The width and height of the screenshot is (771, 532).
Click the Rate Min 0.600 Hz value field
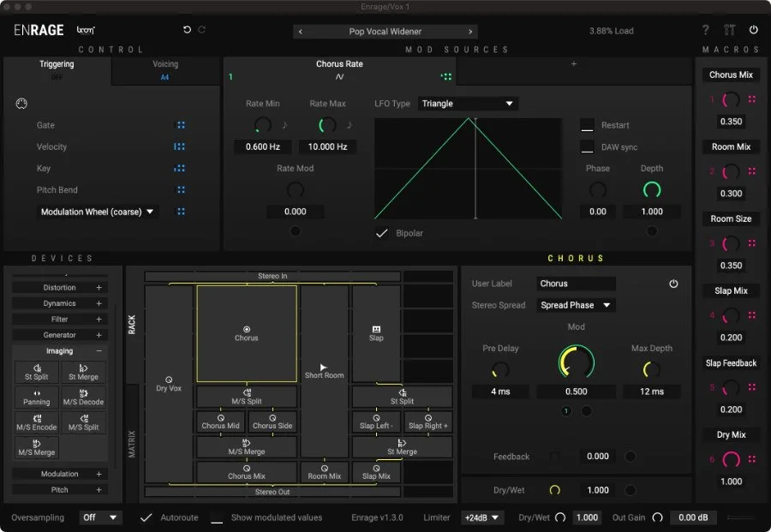[x=263, y=147]
